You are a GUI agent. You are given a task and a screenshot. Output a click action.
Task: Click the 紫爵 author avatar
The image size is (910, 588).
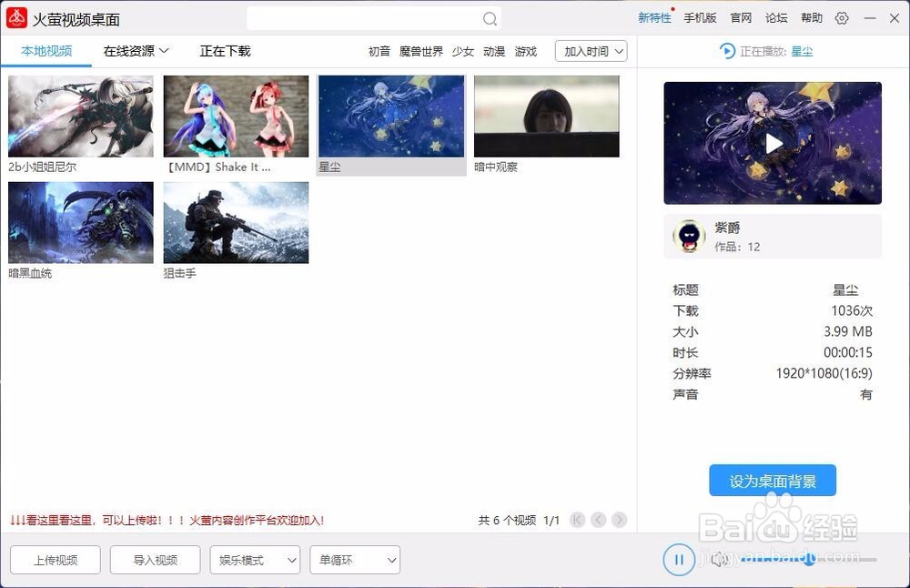point(689,236)
